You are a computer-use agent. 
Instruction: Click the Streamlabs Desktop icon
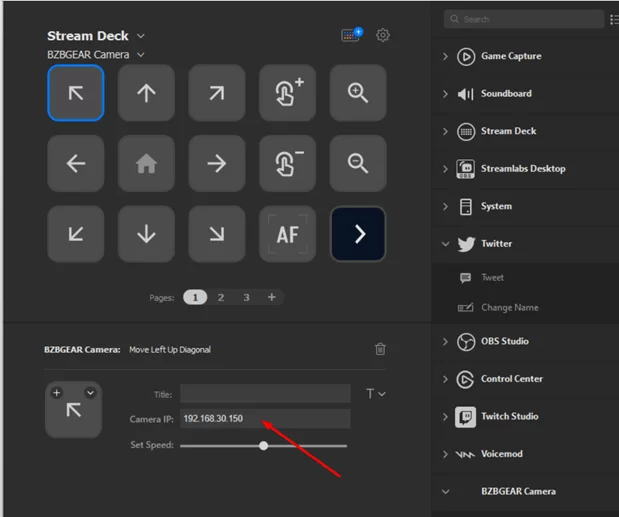(465, 169)
